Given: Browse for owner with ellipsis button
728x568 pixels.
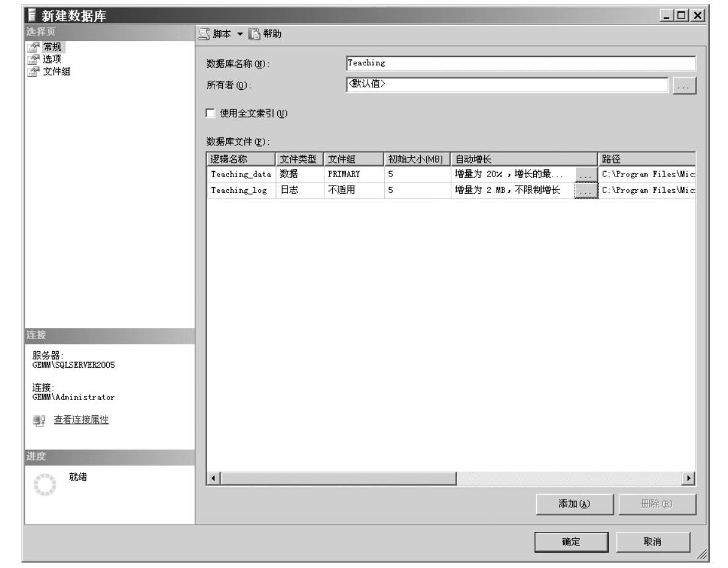Looking at the screenshot, I should point(685,87).
